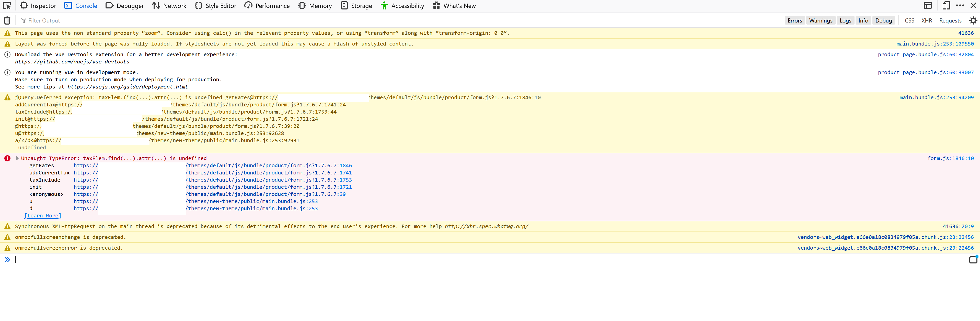Click the Learn More link

[x=43, y=216]
